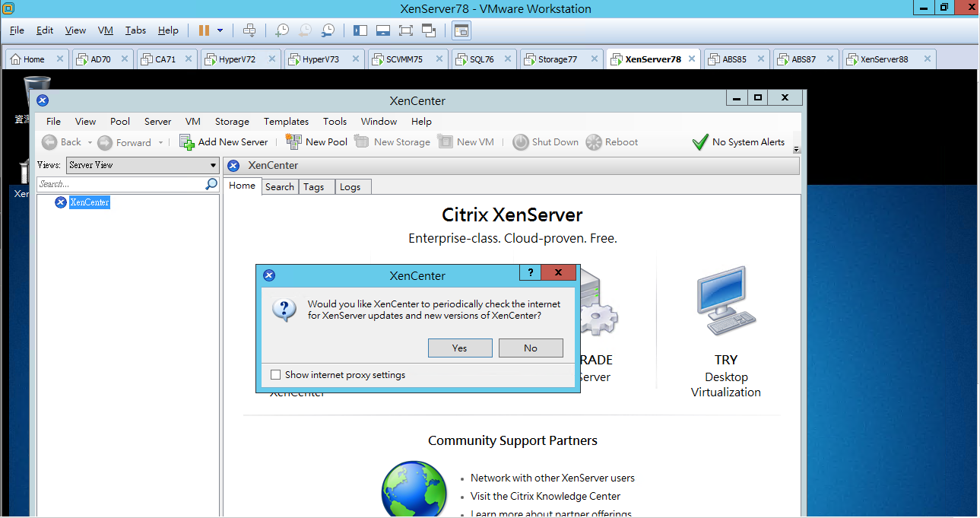Take a snapshot with the clock-plus icon

(x=282, y=30)
